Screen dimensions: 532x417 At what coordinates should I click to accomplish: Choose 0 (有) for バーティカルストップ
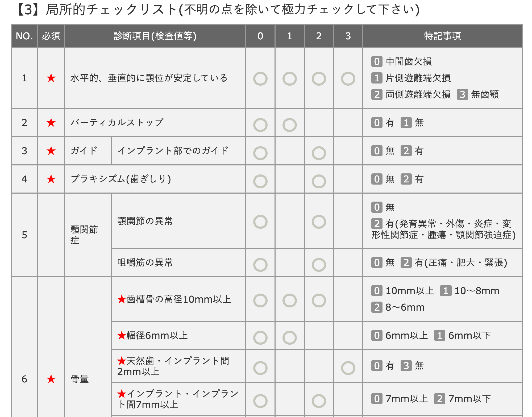tap(260, 125)
